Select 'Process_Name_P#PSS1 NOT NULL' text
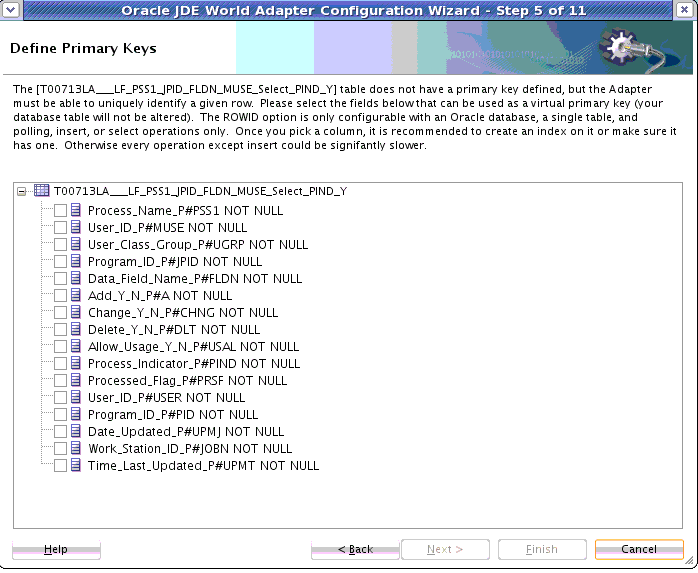This screenshot has height=573, width=698. (185, 211)
